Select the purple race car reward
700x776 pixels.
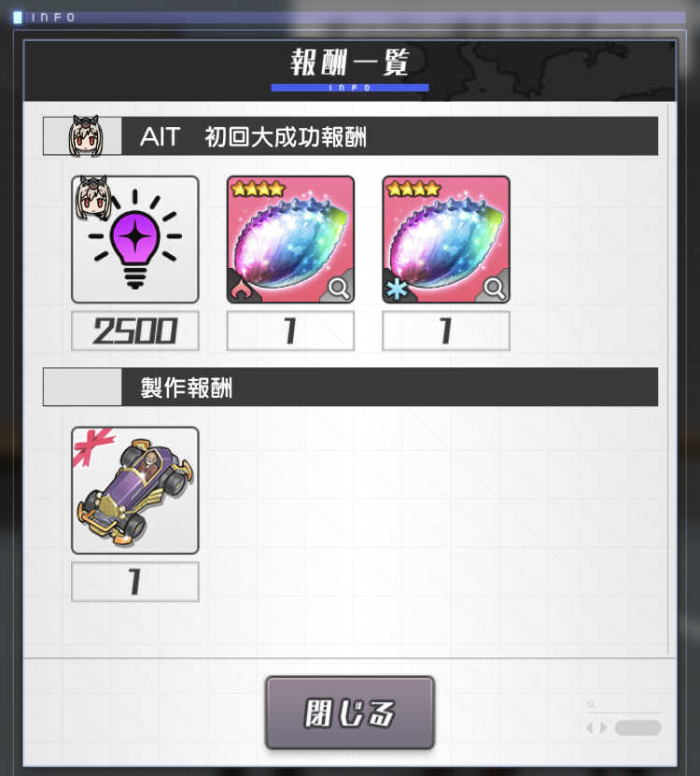coord(135,490)
